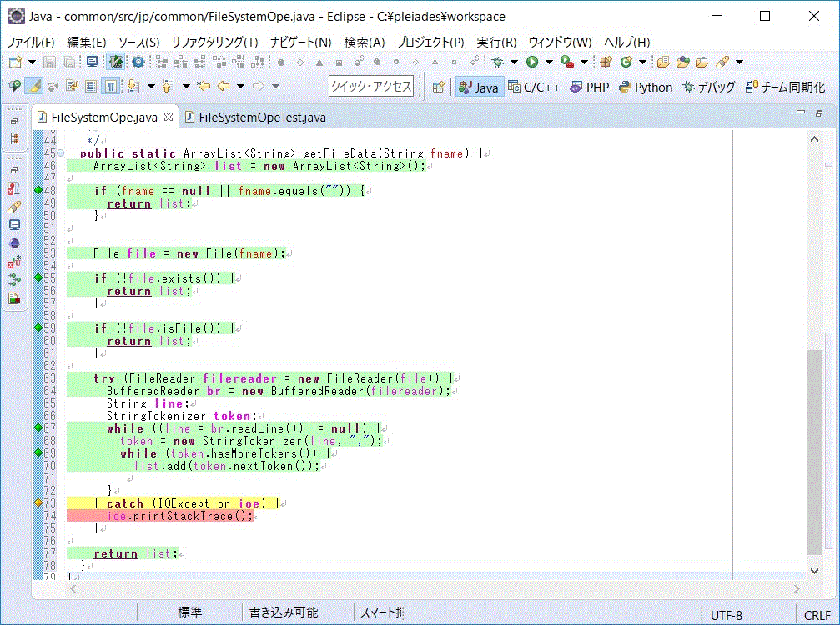Click the Open Perspective button

coord(437,86)
